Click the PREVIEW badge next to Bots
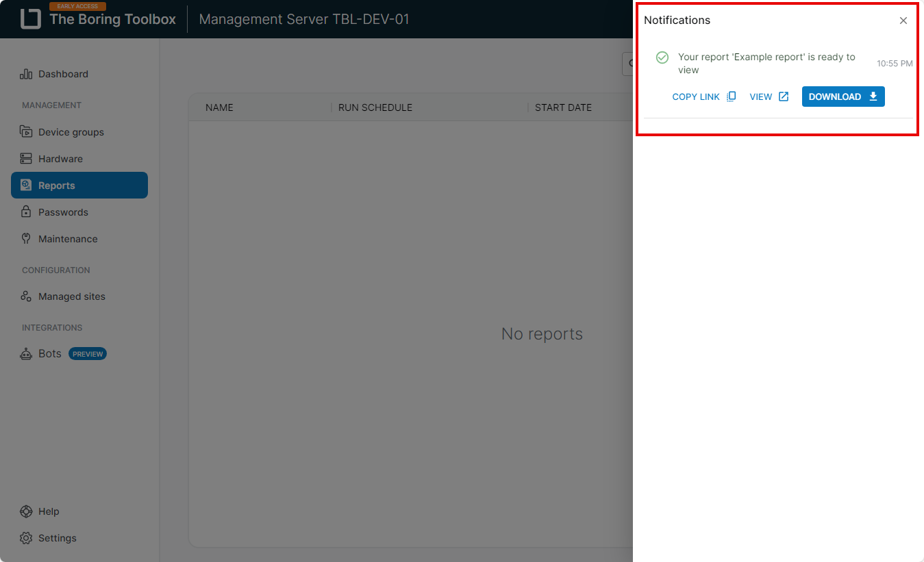Screen dimensions: 924x562 click(88, 354)
